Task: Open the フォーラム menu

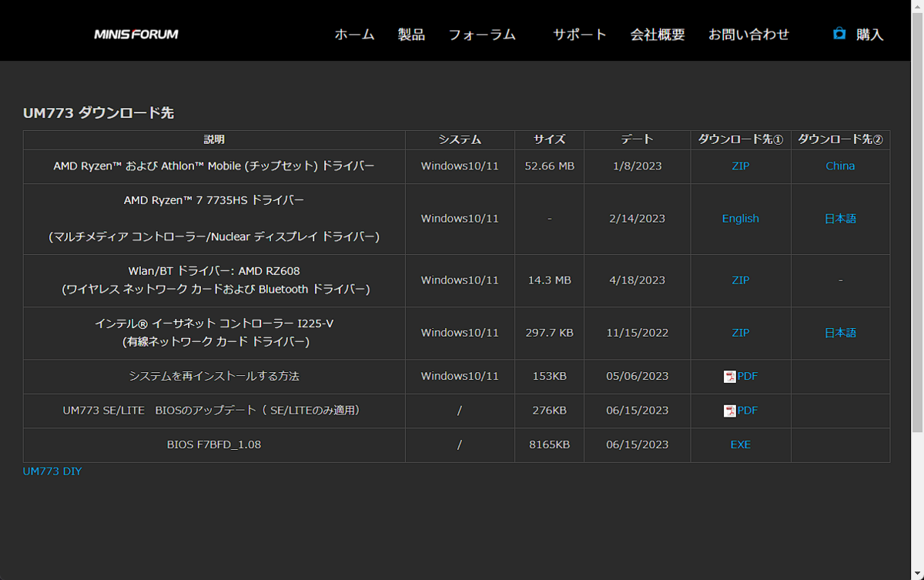Action: pos(482,35)
